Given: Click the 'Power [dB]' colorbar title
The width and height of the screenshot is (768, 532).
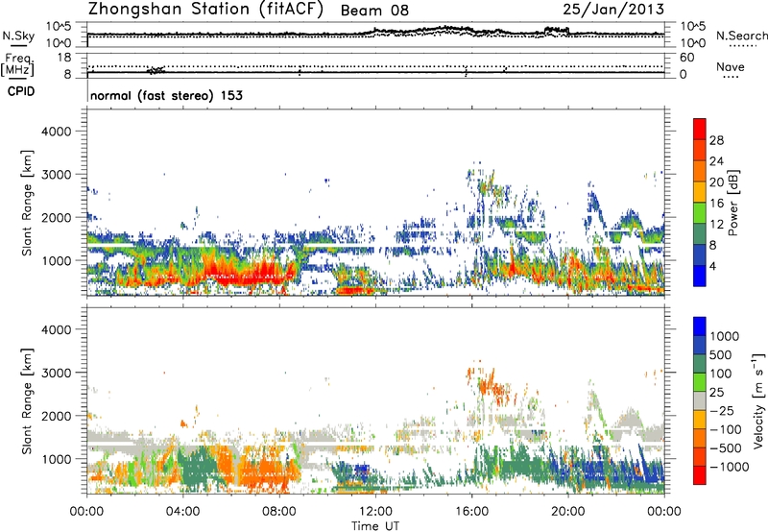Looking at the screenshot, I should coord(732,203).
